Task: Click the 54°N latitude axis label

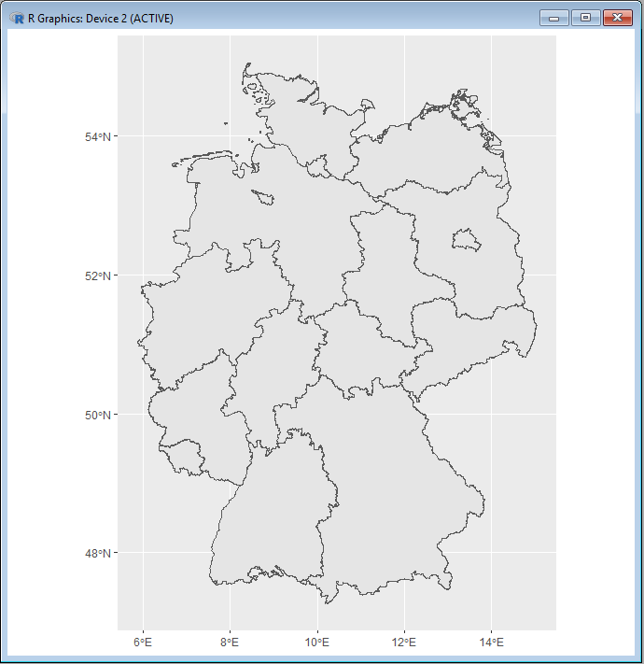Action: [x=99, y=137]
